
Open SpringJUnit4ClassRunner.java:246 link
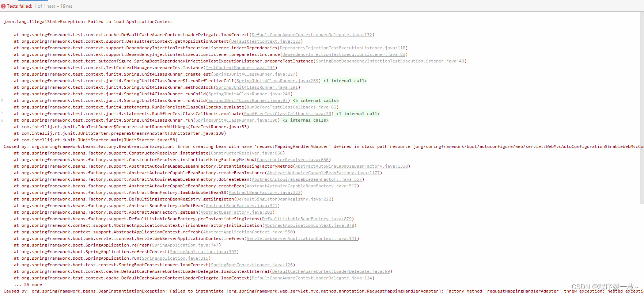tap(249, 94)
